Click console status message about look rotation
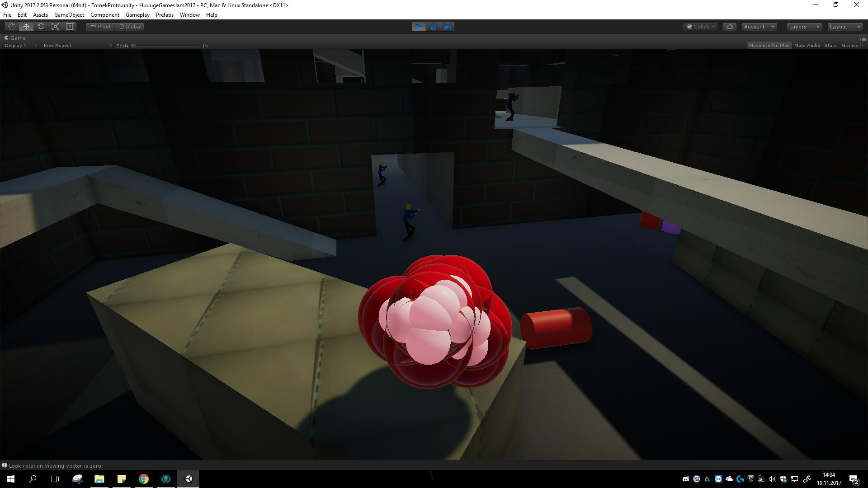The width and height of the screenshot is (868, 488). [55, 465]
